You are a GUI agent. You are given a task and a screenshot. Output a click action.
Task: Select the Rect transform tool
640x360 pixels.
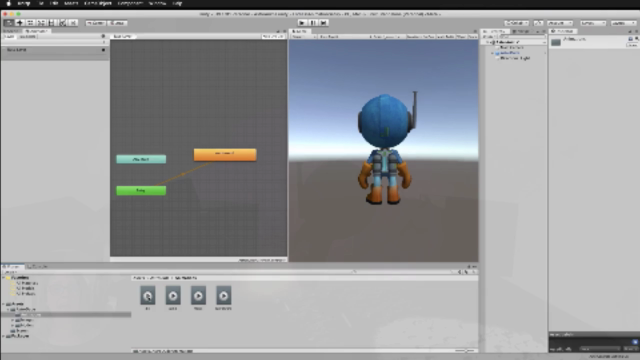(x=52, y=23)
